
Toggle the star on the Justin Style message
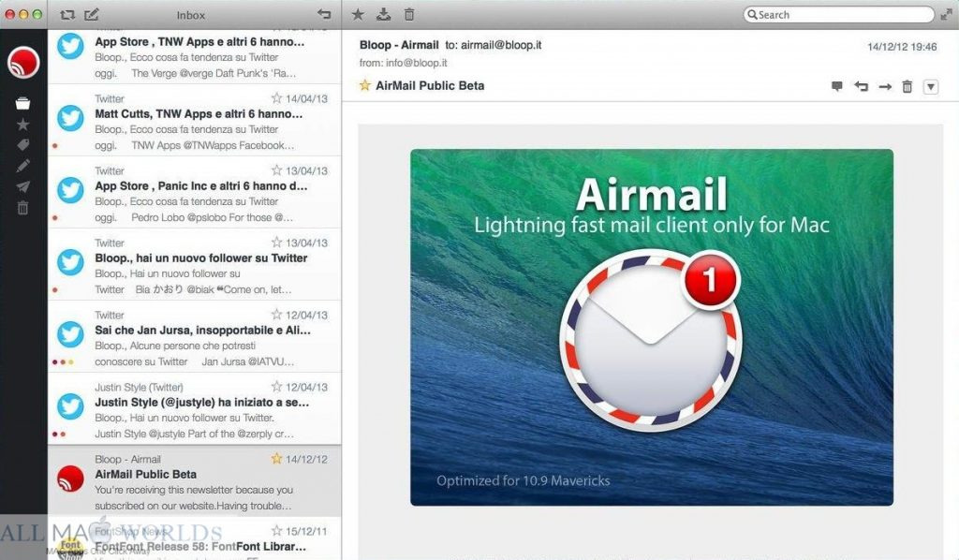(276, 387)
